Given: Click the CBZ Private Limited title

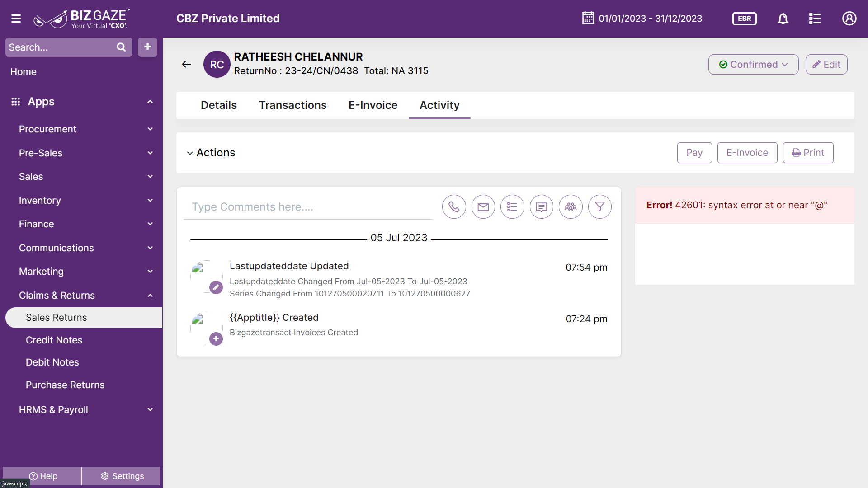Looking at the screenshot, I should click(x=228, y=19).
